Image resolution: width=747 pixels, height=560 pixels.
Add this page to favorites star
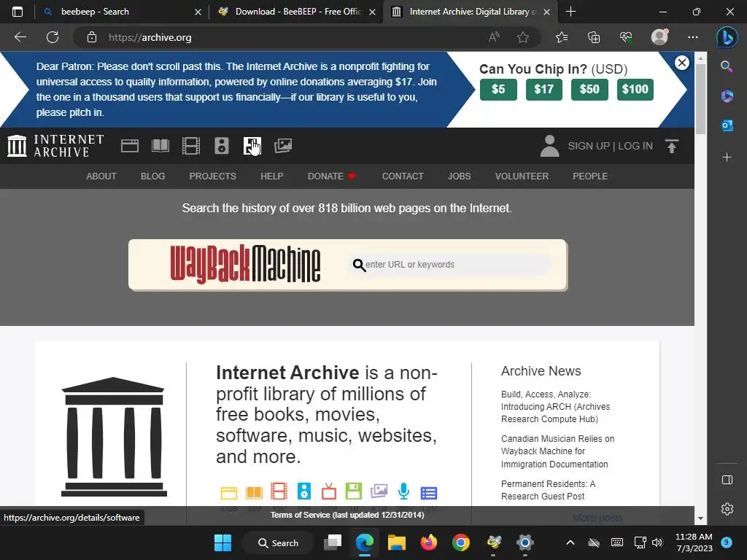pyautogui.click(x=523, y=37)
